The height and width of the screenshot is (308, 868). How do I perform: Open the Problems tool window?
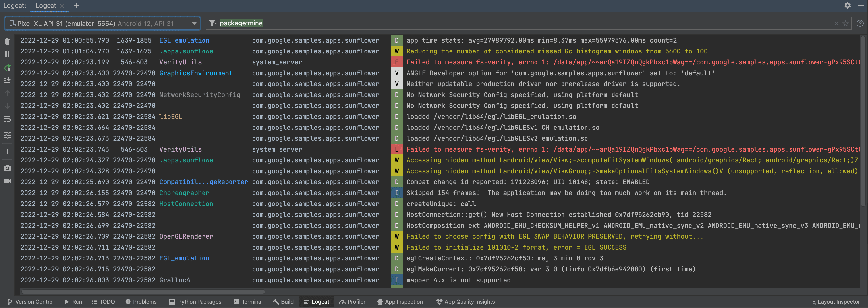[141, 302]
